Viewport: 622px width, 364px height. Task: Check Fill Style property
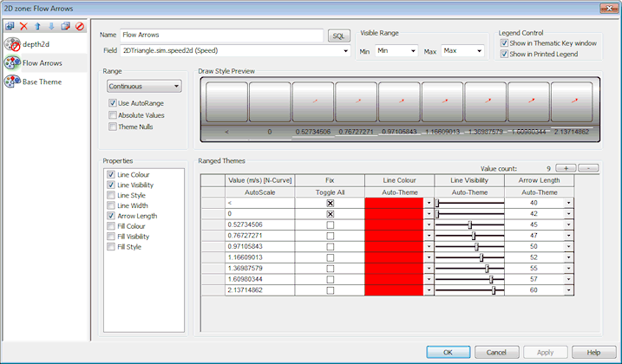(x=111, y=247)
